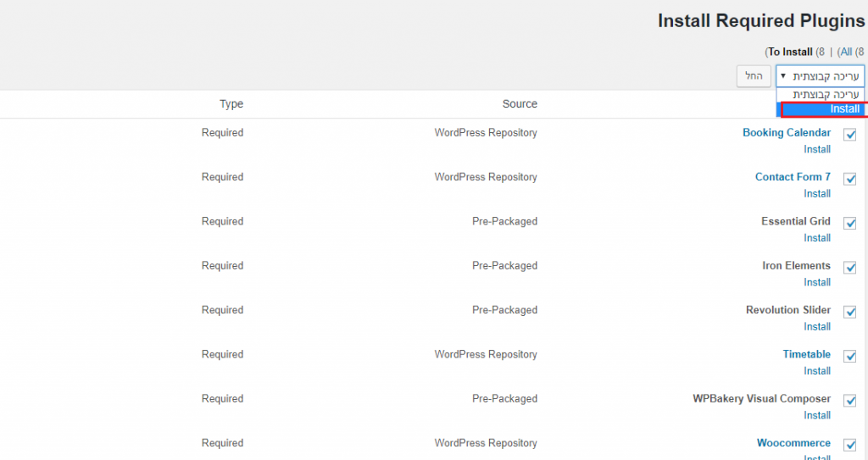The width and height of the screenshot is (868, 460).
Task: Toggle the Iron Elements checkbox
Action: (x=849, y=268)
